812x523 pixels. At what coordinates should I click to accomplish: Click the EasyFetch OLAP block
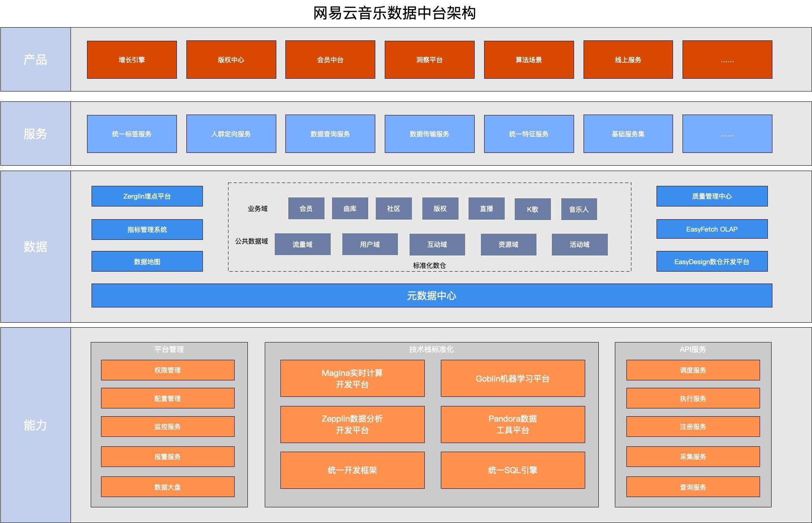pos(711,229)
